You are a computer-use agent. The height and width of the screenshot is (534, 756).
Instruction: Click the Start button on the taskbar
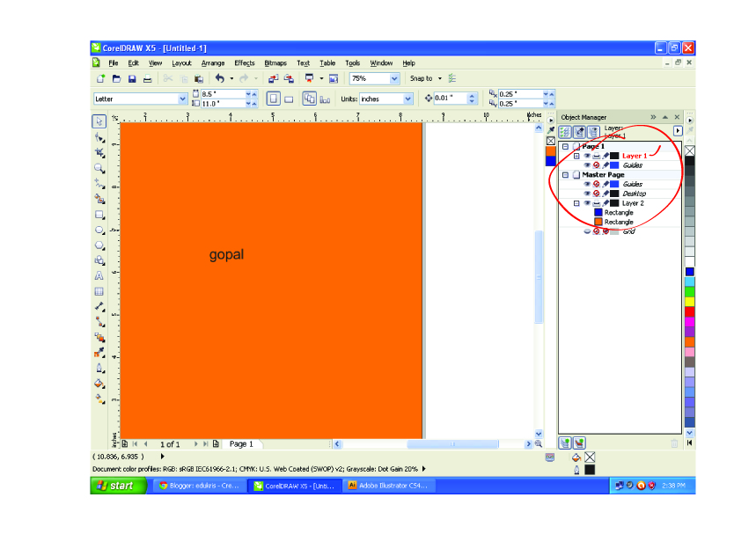click(x=116, y=485)
